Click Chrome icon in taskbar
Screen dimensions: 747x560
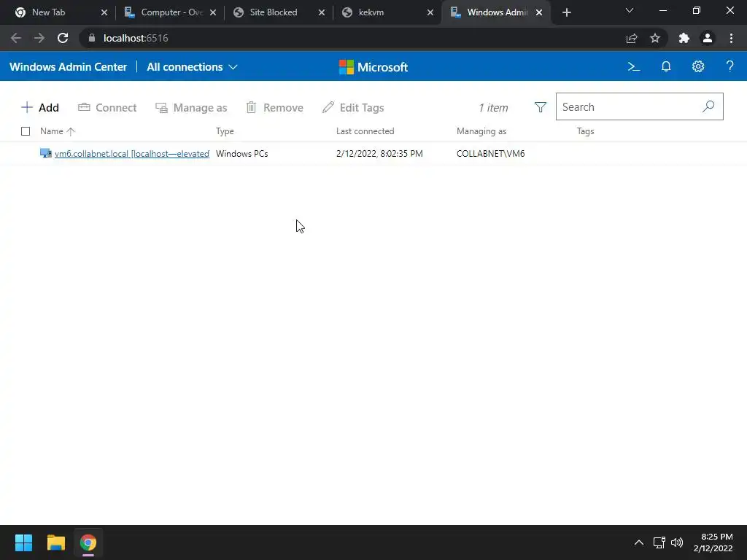coord(88,542)
